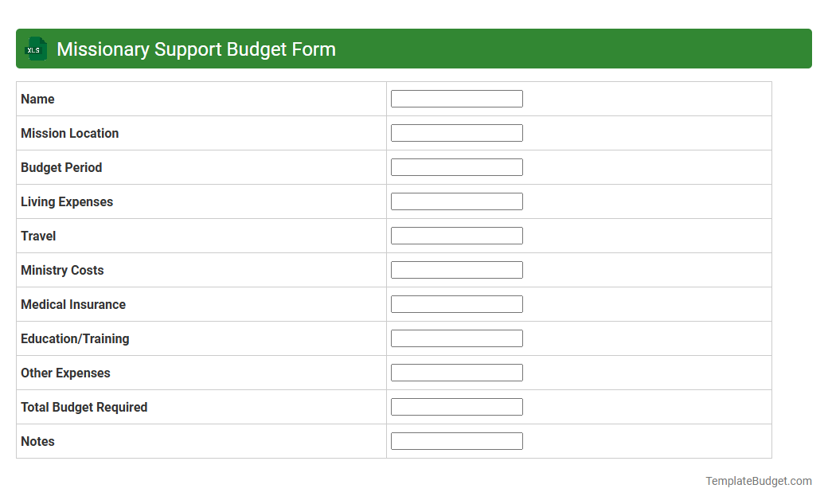Click the Other Expenses text box
This screenshot has width=828, height=504.
click(x=456, y=372)
